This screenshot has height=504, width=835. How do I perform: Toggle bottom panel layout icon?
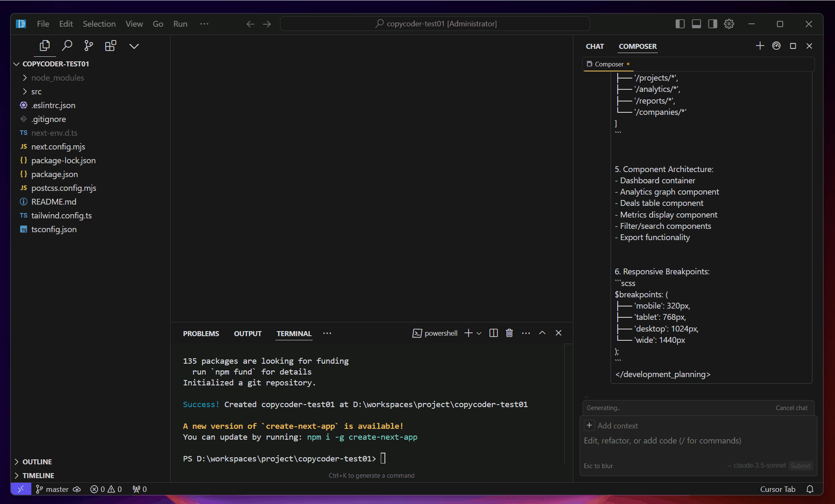coord(696,24)
